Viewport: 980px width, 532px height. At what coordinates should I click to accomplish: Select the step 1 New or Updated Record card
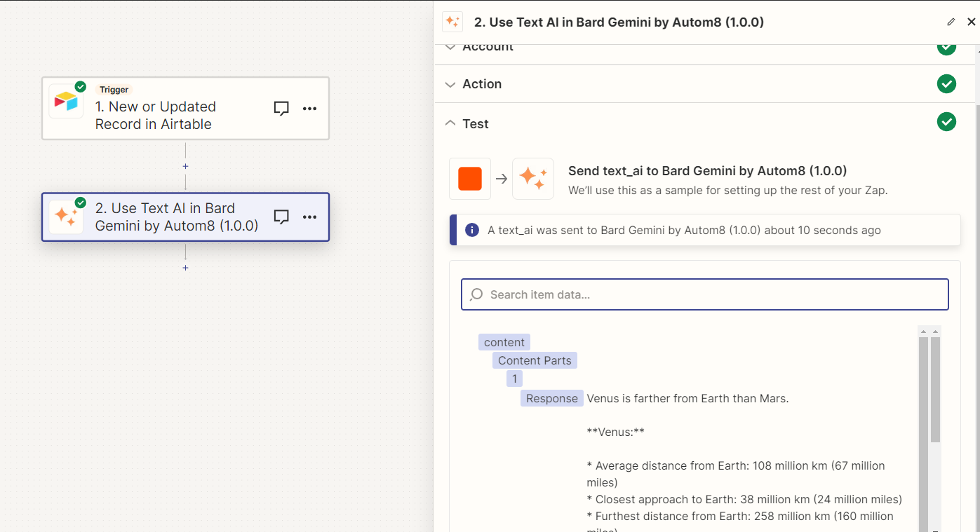pyautogui.click(x=185, y=109)
